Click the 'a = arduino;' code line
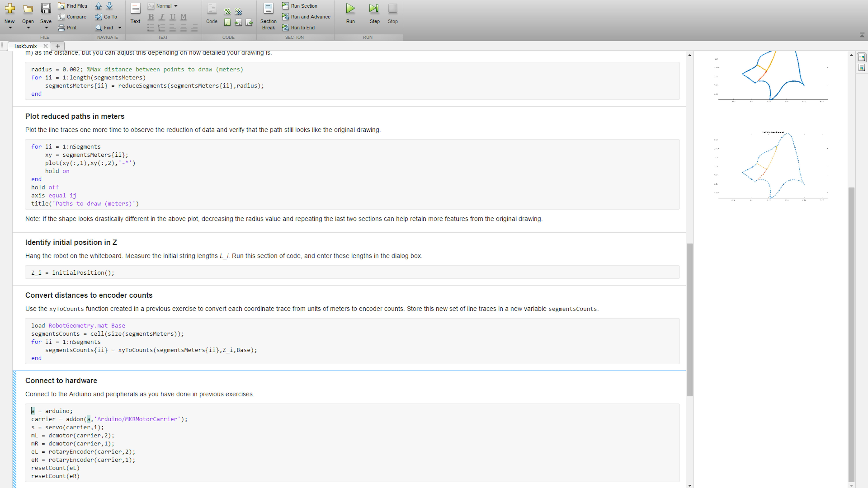Image resolution: width=868 pixels, height=488 pixels. click(52, 411)
